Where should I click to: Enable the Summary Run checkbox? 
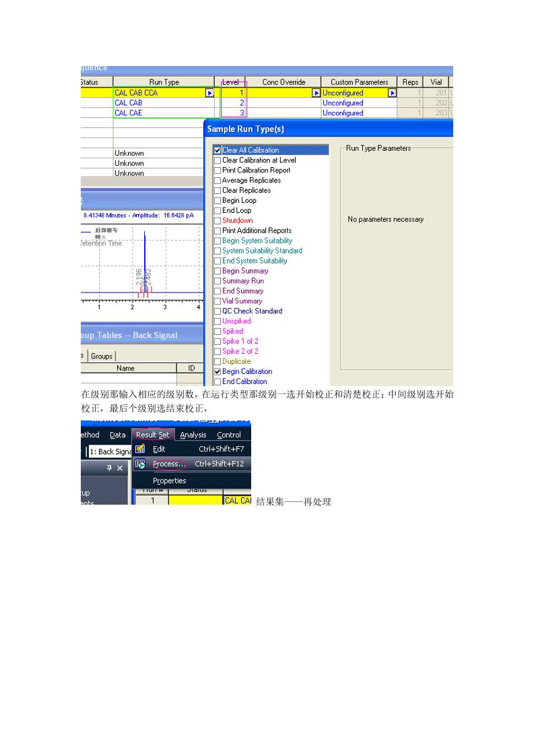tap(218, 281)
